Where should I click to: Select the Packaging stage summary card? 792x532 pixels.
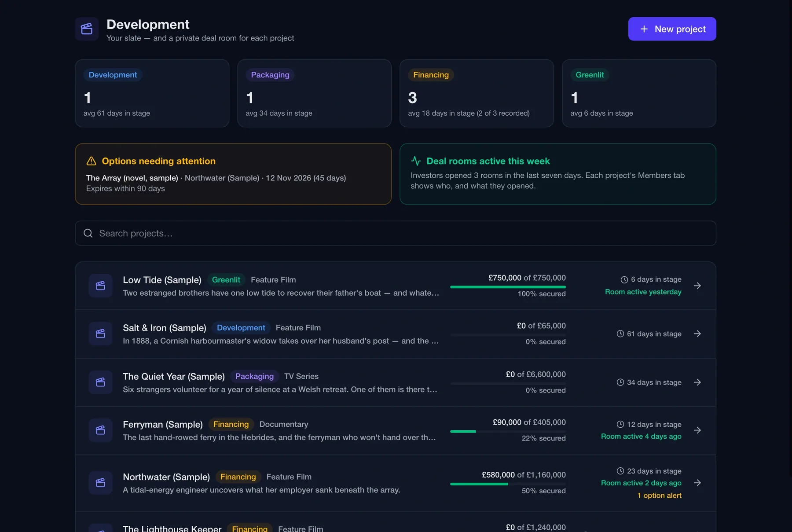(314, 93)
